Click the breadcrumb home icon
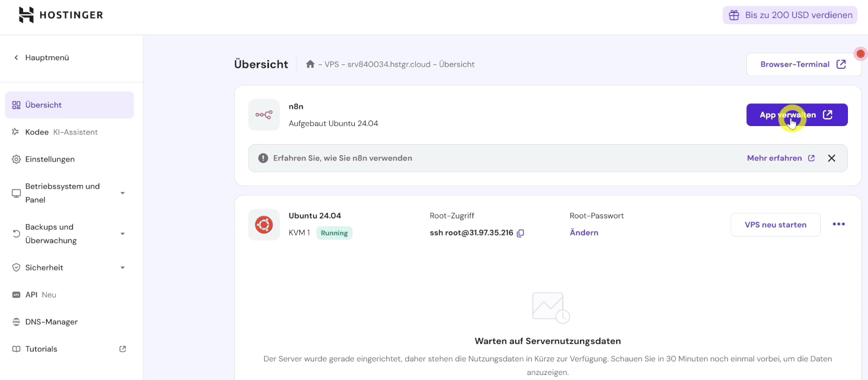Image resolution: width=868 pixels, height=380 pixels. 310,64
